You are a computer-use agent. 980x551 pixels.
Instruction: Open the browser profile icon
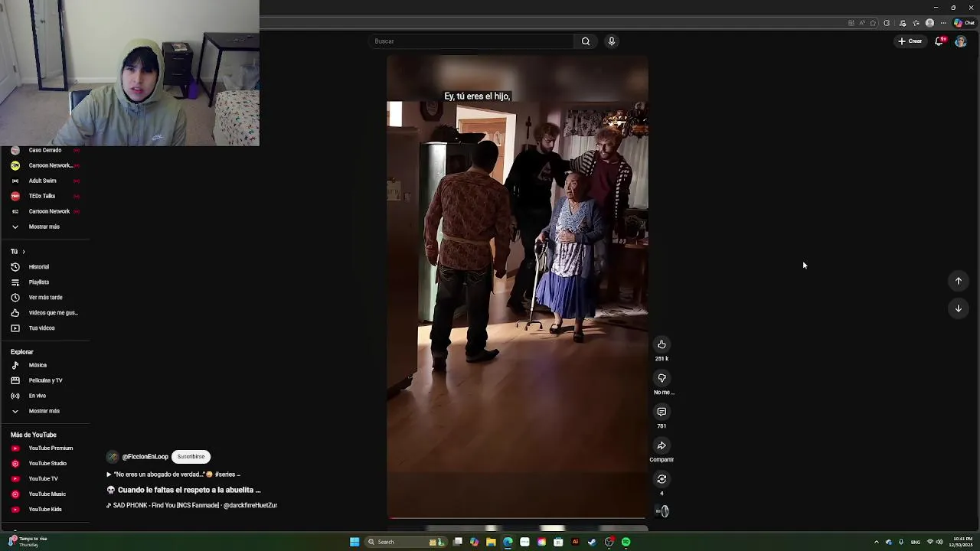click(929, 23)
